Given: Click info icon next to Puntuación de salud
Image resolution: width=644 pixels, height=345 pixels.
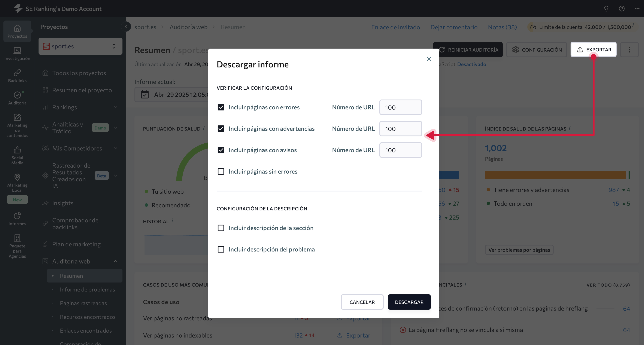Looking at the screenshot, I should pos(204,128).
